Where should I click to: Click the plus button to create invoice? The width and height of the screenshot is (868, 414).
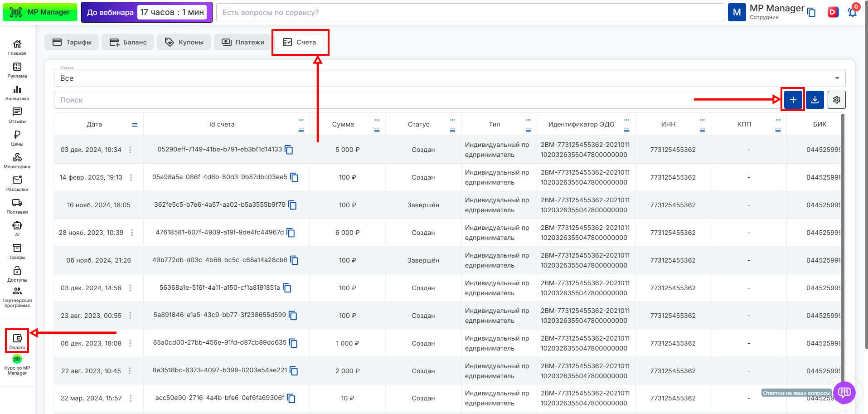[793, 100]
